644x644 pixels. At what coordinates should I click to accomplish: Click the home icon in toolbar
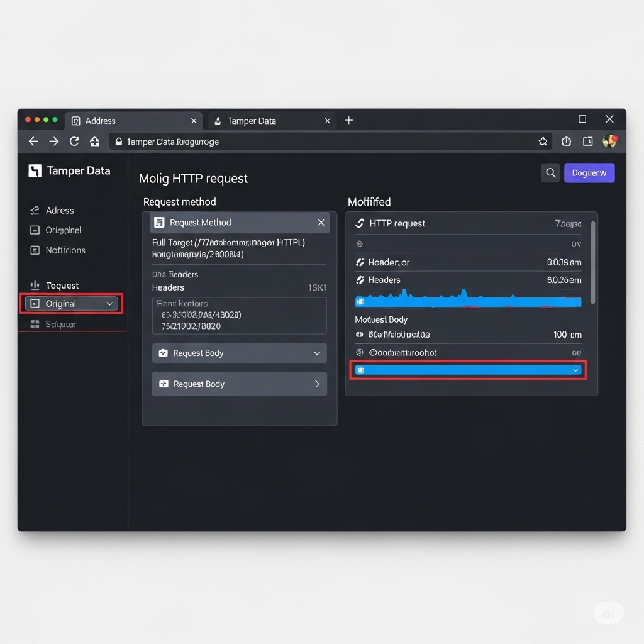(94, 142)
